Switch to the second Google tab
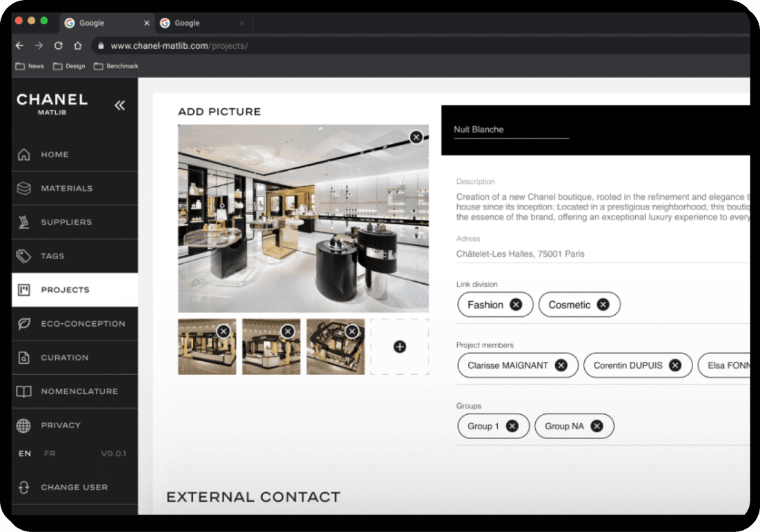 [x=203, y=23]
